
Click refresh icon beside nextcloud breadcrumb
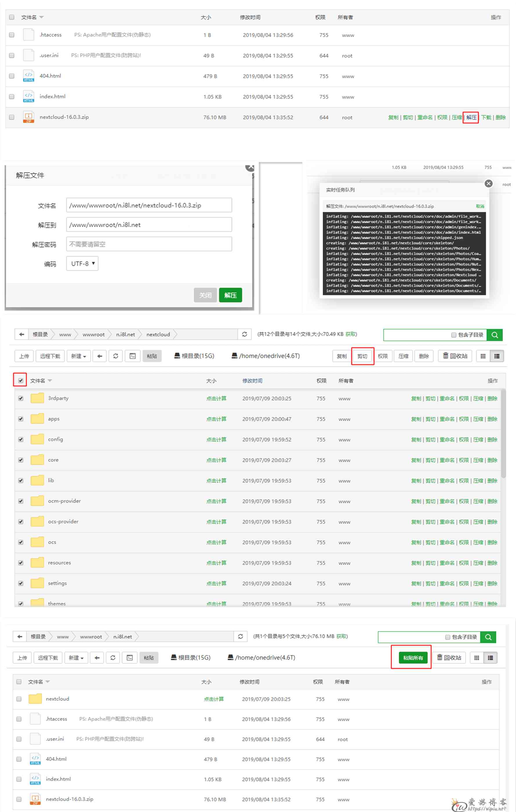244,334
